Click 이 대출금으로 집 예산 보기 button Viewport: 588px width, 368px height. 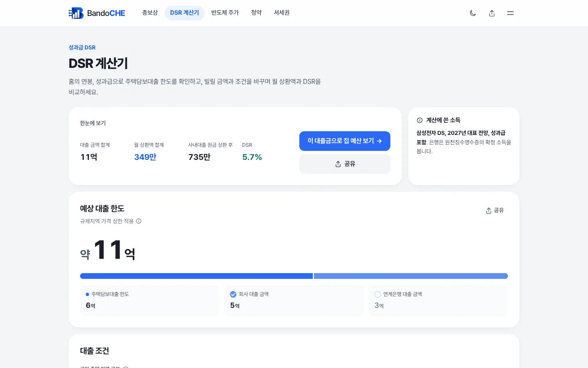coord(345,141)
